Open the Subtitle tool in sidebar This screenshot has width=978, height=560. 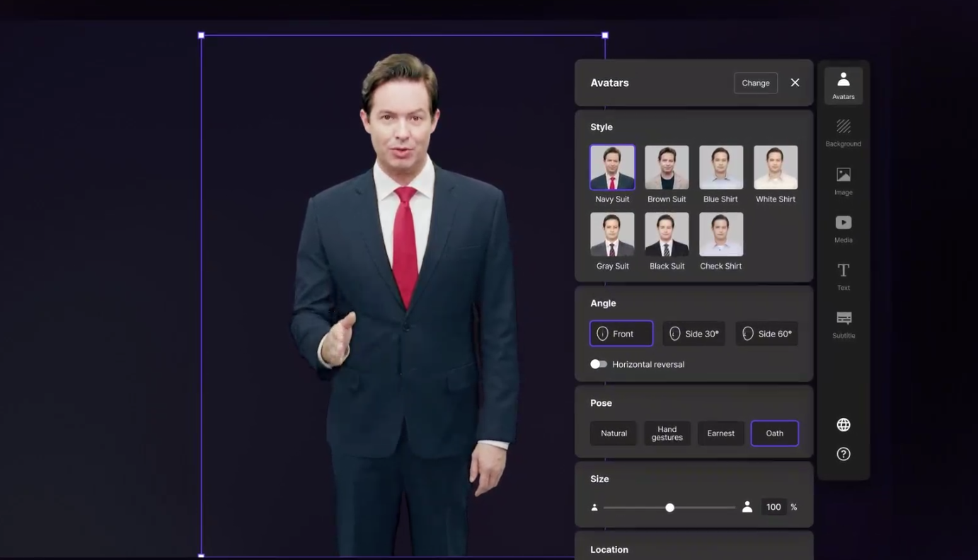pyautogui.click(x=843, y=324)
